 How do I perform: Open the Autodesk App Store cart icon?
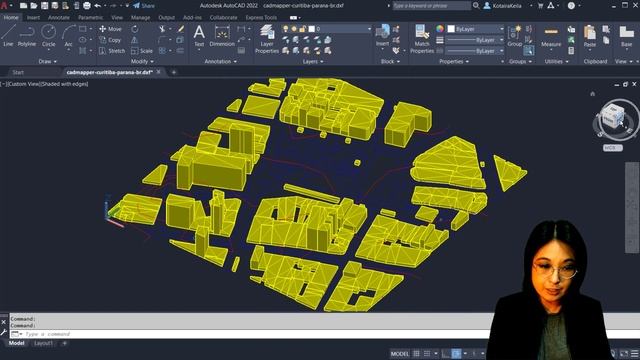(540, 6)
